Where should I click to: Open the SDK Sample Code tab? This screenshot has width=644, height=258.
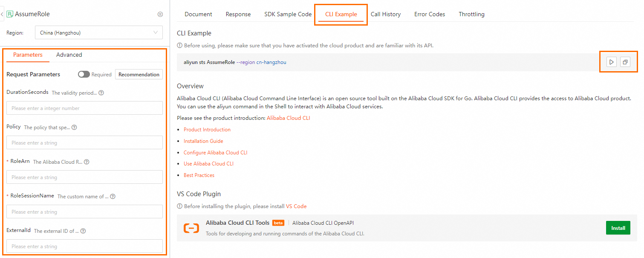[288, 14]
